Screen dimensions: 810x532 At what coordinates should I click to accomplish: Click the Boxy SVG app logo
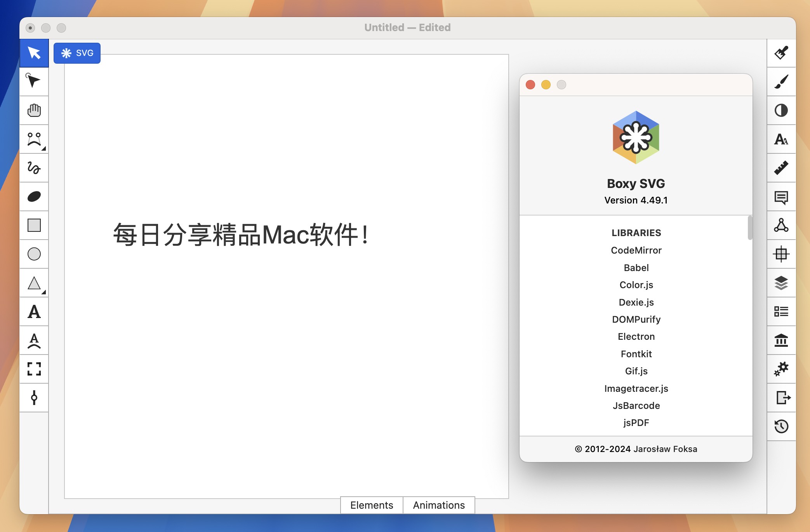(636, 137)
